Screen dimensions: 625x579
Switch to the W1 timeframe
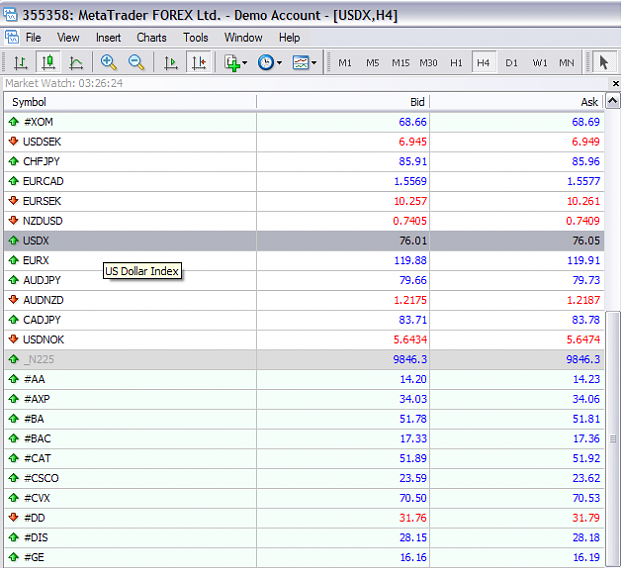click(540, 63)
